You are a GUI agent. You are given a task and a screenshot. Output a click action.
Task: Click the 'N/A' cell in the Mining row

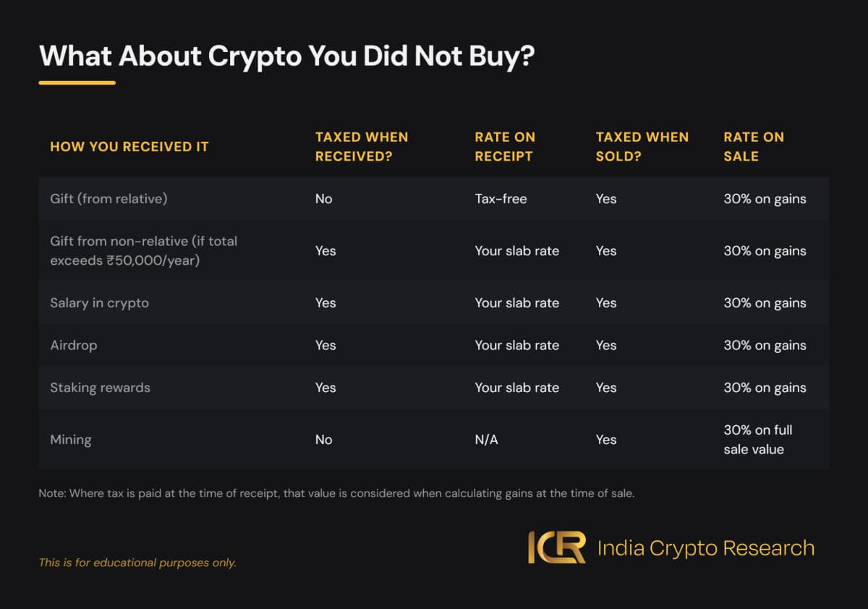click(486, 439)
